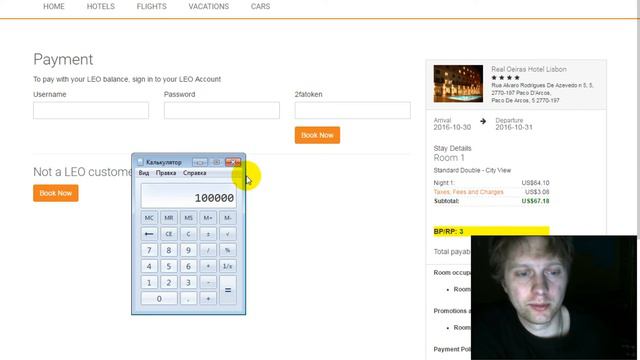Click the Room 1 stay details label
Image resolution: width=640 pixels, height=360 pixels.
[449, 158]
